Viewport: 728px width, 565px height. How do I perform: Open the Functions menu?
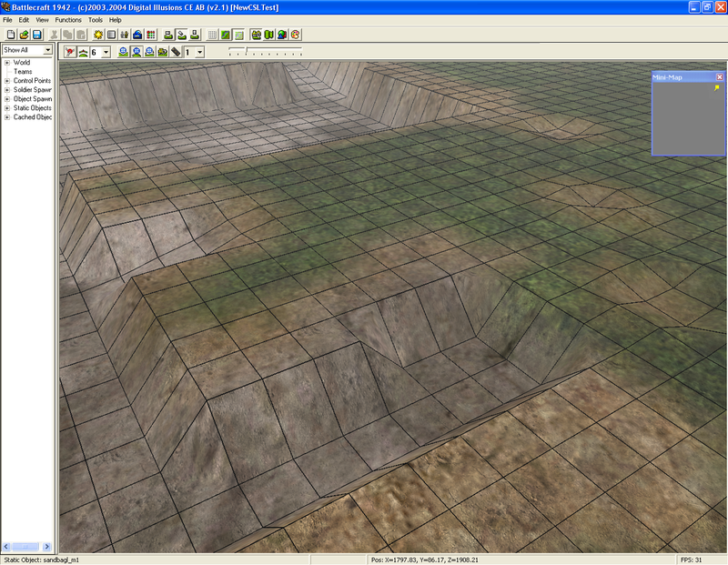tap(68, 20)
